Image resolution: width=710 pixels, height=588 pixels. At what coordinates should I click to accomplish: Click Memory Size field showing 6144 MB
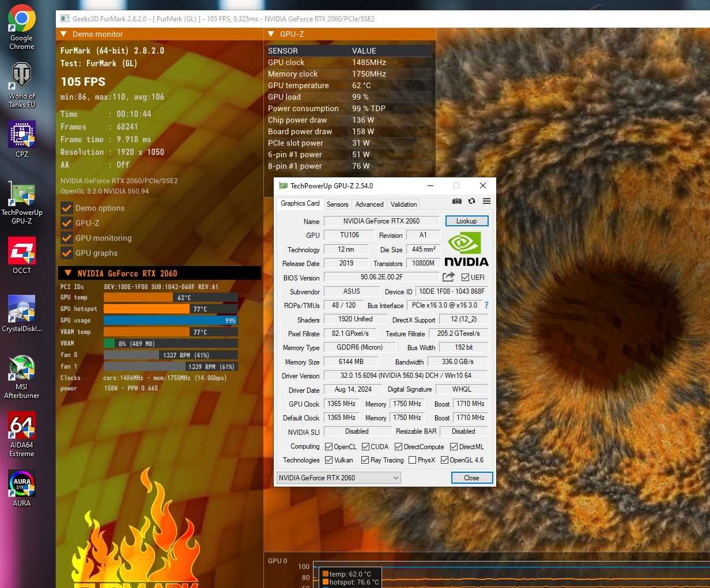351,362
